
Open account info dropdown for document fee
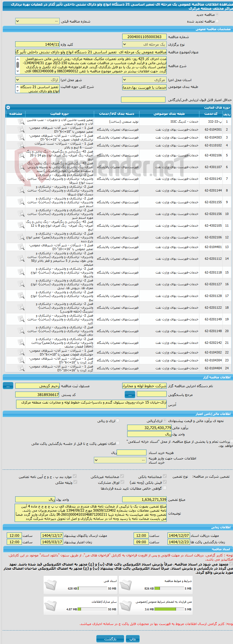pos(120,460)
